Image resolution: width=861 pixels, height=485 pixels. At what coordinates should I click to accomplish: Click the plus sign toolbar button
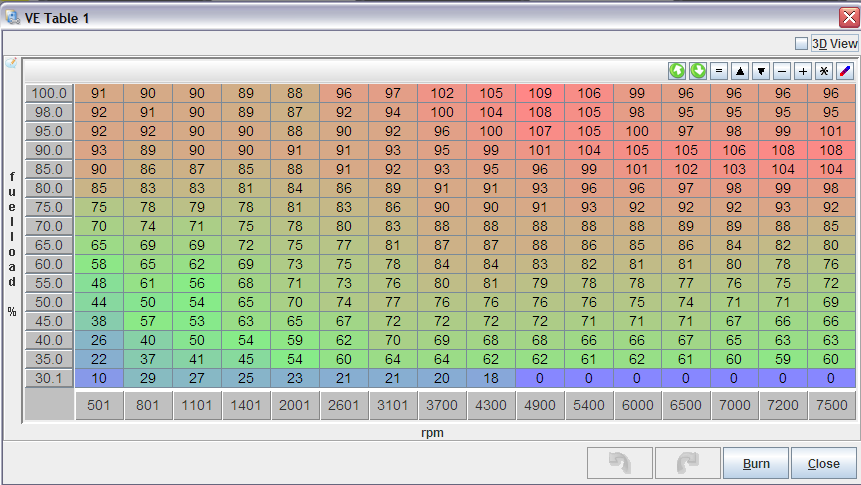[803, 71]
